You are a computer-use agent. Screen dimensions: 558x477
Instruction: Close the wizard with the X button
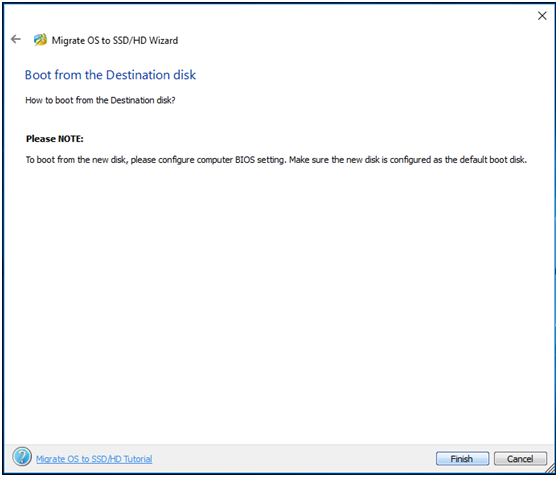[x=542, y=16]
